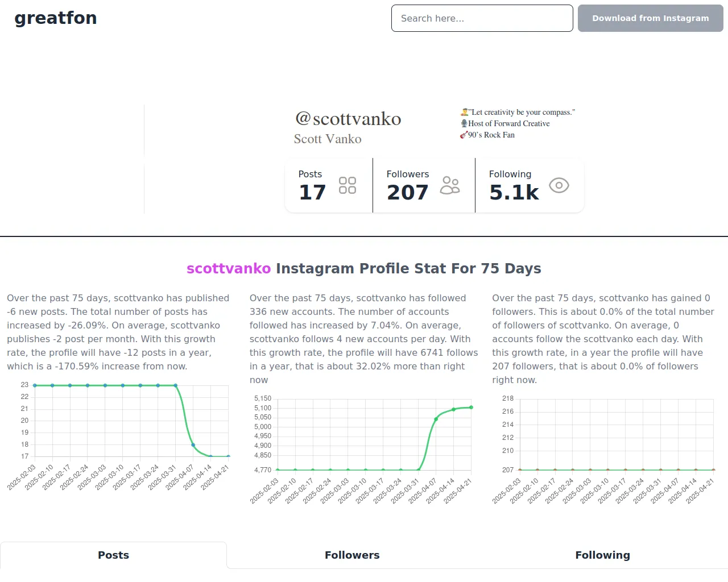The image size is (728, 582).
Task: Open the Followers tab
Action: (x=352, y=555)
